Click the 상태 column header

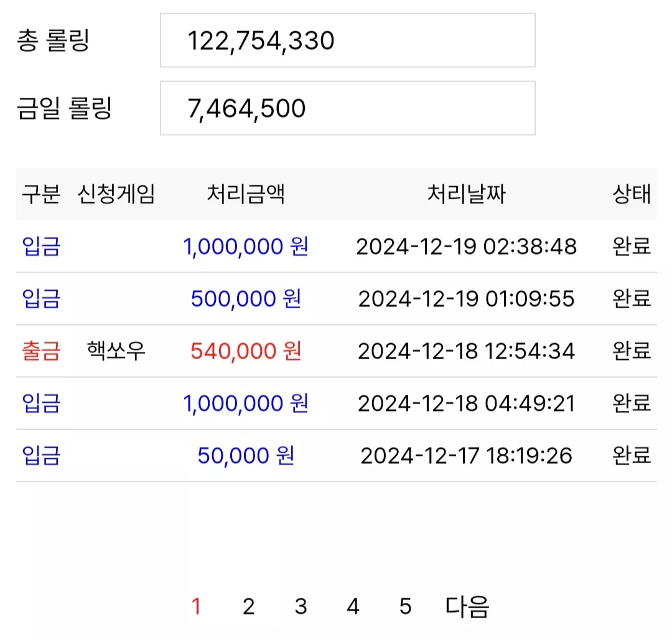coord(632,194)
